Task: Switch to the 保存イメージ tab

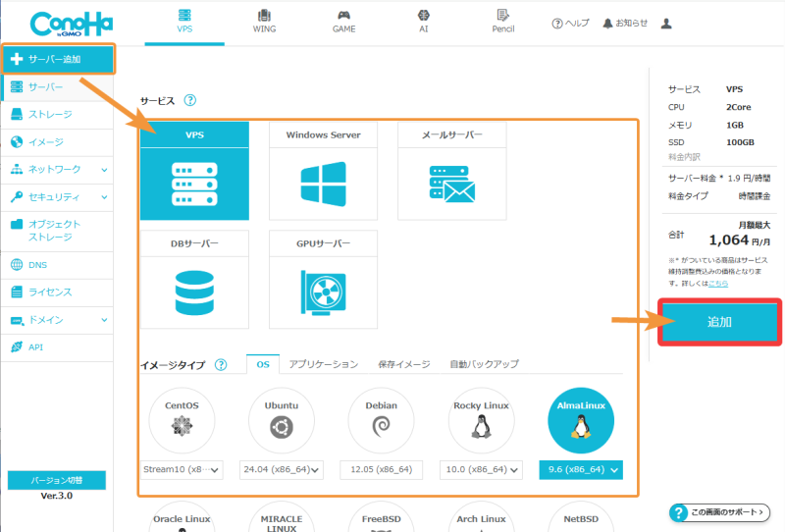Action: click(x=404, y=364)
